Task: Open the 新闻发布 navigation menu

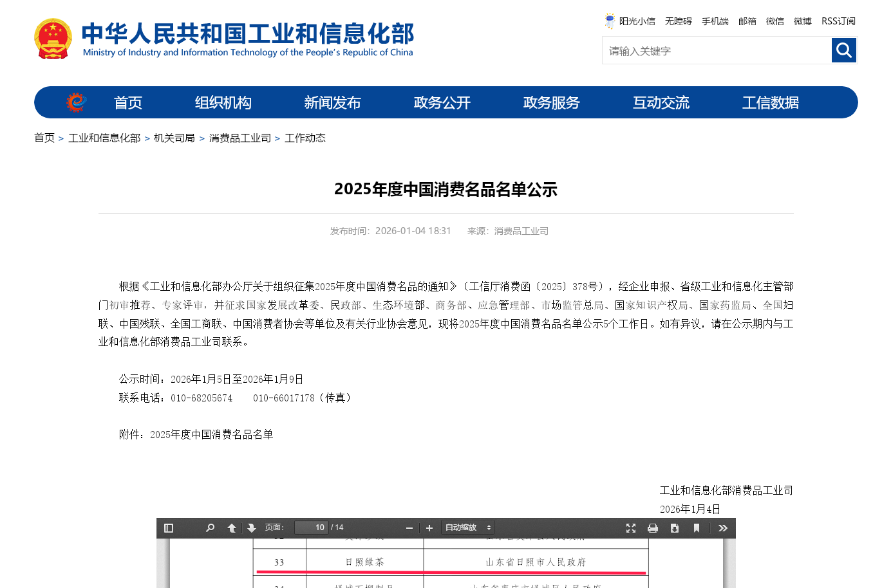Action: click(332, 103)
